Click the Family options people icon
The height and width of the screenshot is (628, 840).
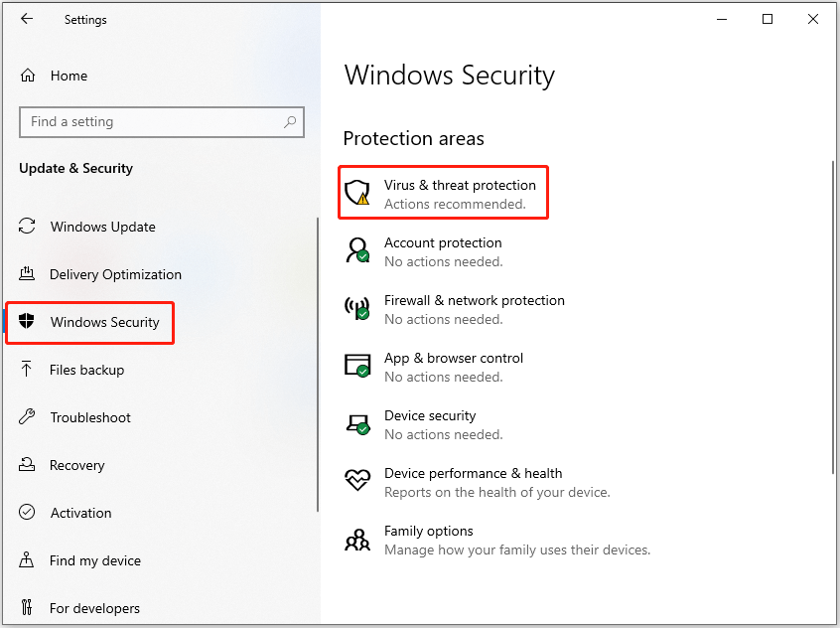[356, 539]
